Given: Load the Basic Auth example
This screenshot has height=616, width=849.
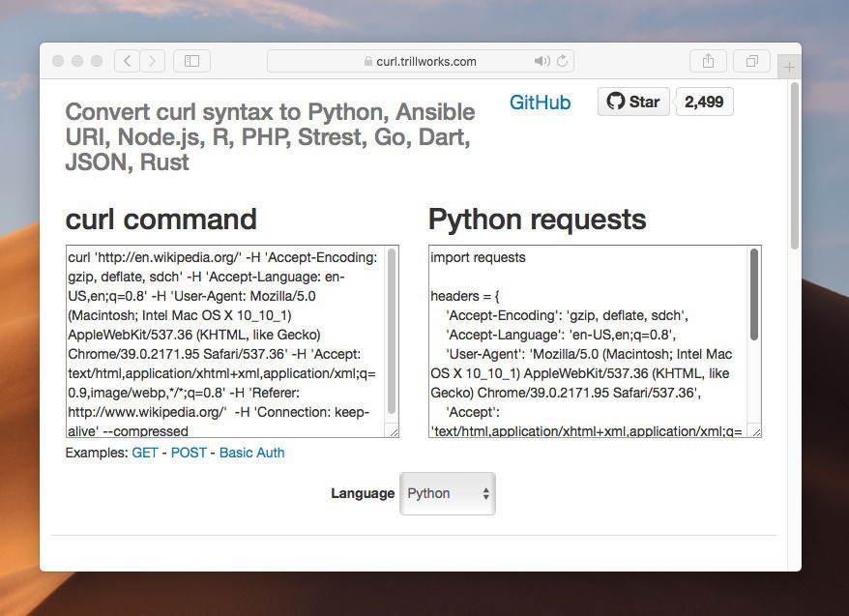Looking at the screenshot, I should point(251,453).
